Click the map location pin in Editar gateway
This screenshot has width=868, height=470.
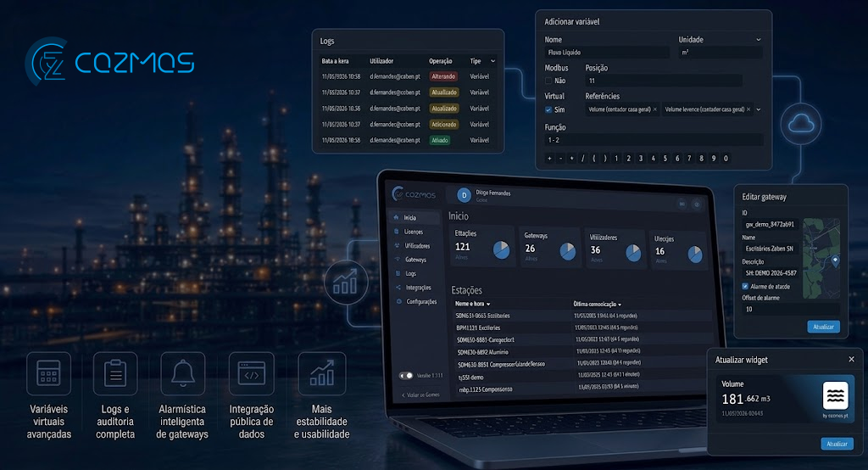click(835, 260)
